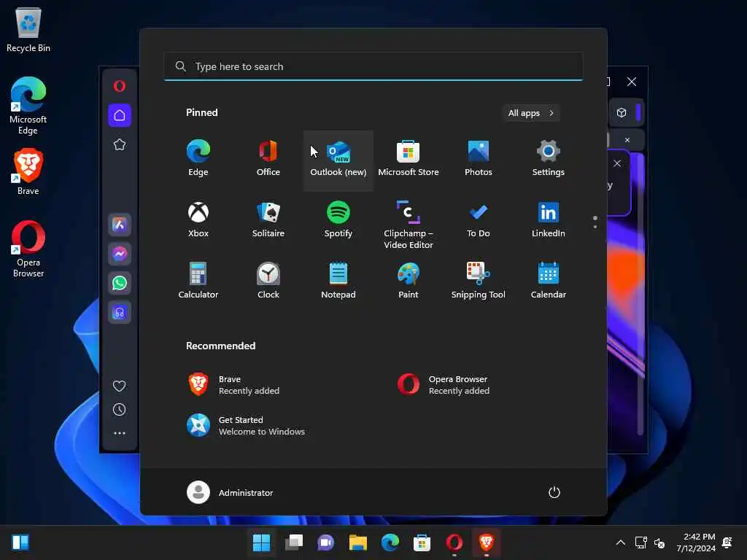This screenshot has width=747, height=560.
Task: Open Widgets button on the taskbar
Action: click(x=20, y=542)
